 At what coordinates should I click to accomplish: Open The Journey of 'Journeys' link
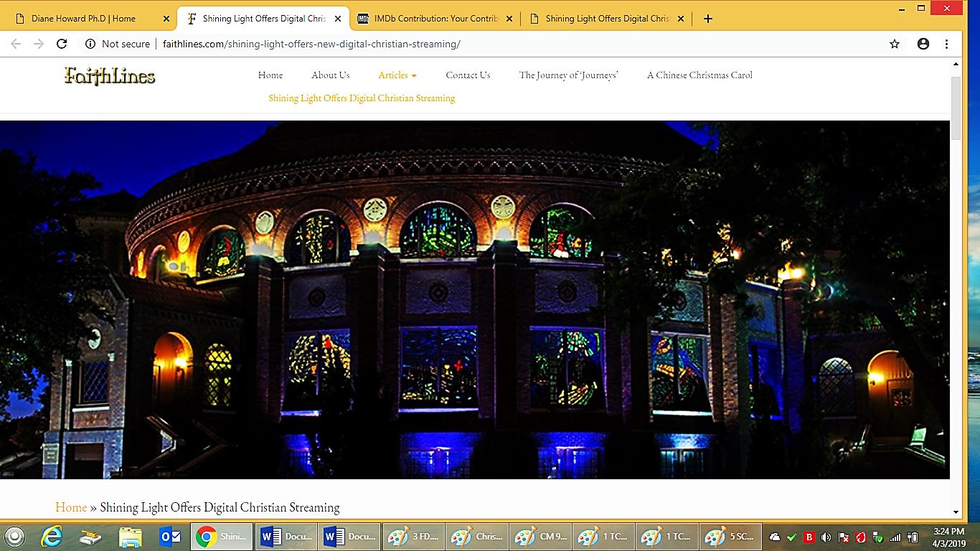point(568,75)
